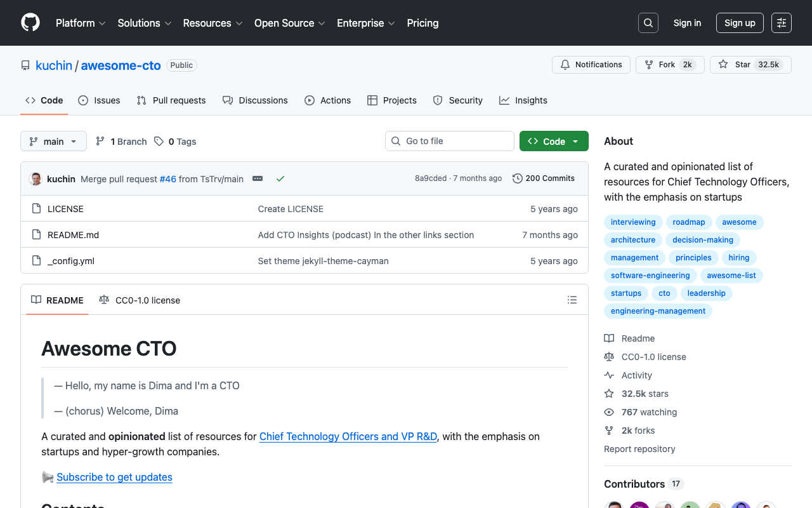Open the search icon in the header

pyautogui.click(x=648, y=22)
